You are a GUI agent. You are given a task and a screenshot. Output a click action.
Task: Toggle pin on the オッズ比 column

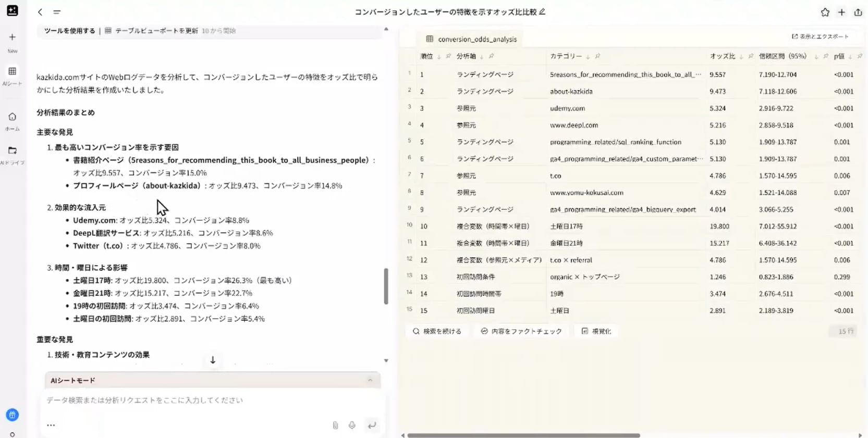pyautogui.click(x=751, y=56)
